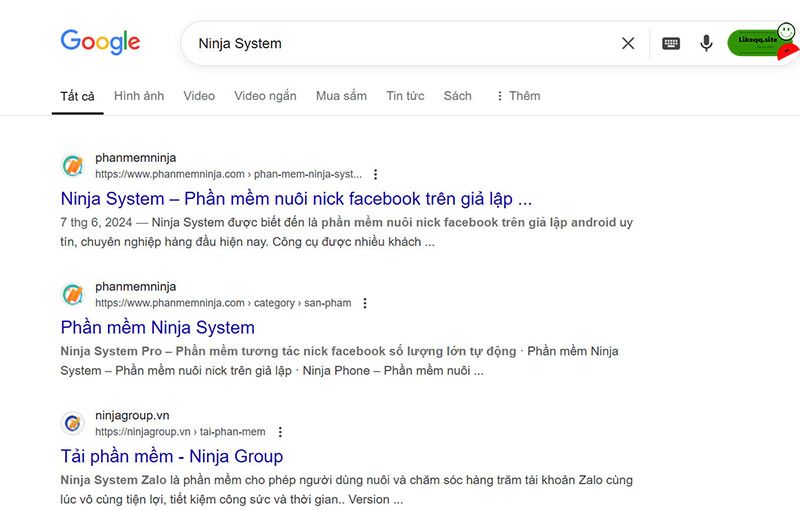Open ninjagroup.vn favicon icon
Image resolution: width=800 pixels, height=510 pixels.
click(x=73, y=423)
